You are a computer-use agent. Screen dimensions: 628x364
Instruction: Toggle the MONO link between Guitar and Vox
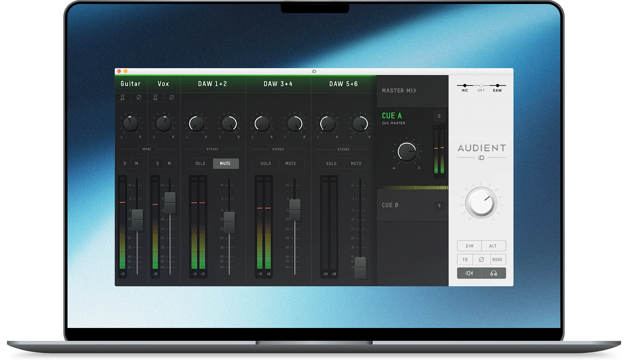coord(147,149)
